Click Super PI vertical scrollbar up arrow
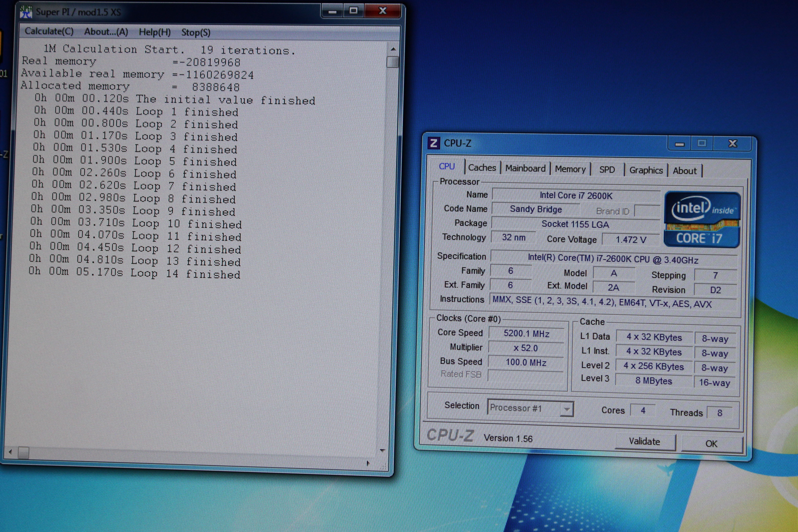798x532 pixels. 393,49
